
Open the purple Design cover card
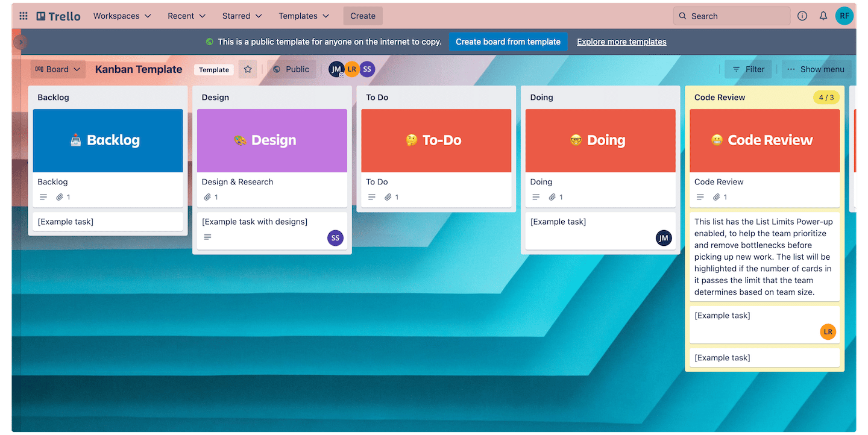pos(272,158)
